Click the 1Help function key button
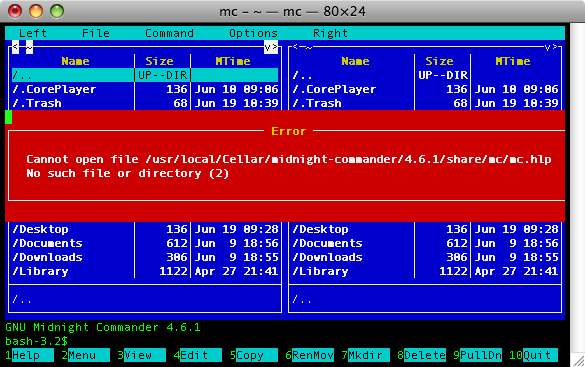Screen dimensions: 585x367 click(x=29, y=355)
